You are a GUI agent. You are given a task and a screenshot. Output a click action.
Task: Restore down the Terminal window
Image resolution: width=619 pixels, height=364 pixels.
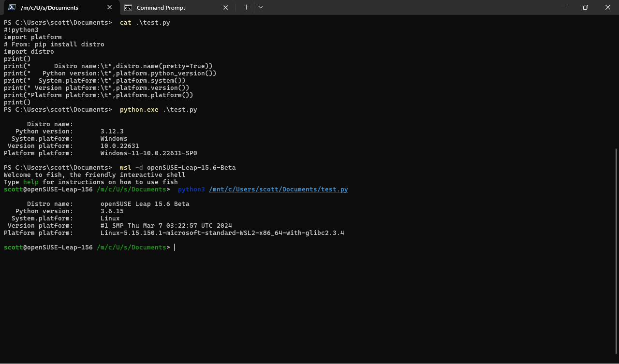[x=586, y=7]
